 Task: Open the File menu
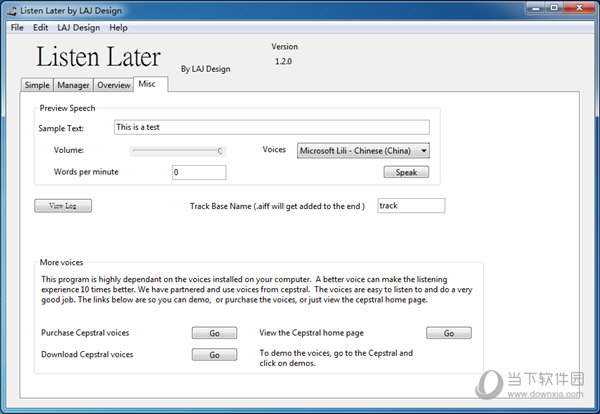pos(17,28)
